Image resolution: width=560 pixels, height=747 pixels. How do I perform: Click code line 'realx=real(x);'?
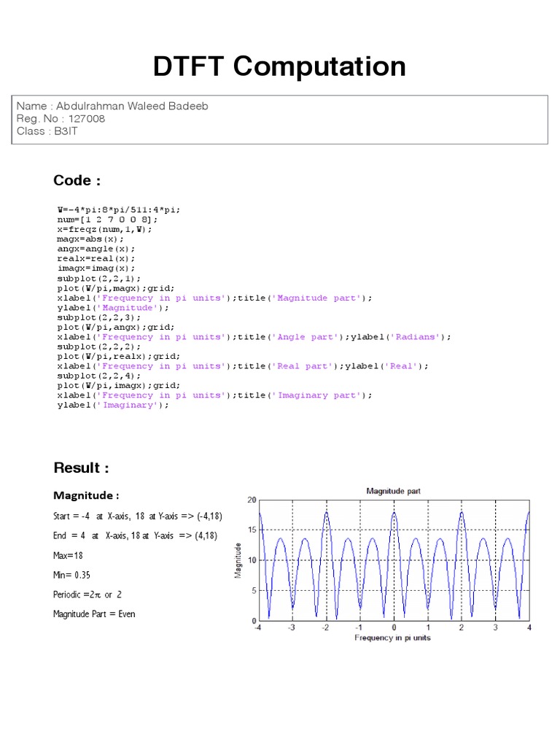(x=96, y=259)
